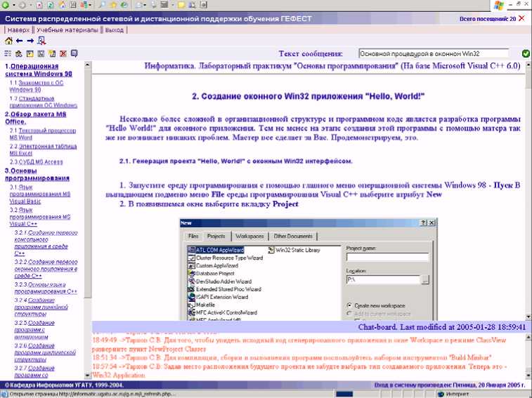Open link 3.2.6 Создание программ циклической структуры

tap(44, 352)
